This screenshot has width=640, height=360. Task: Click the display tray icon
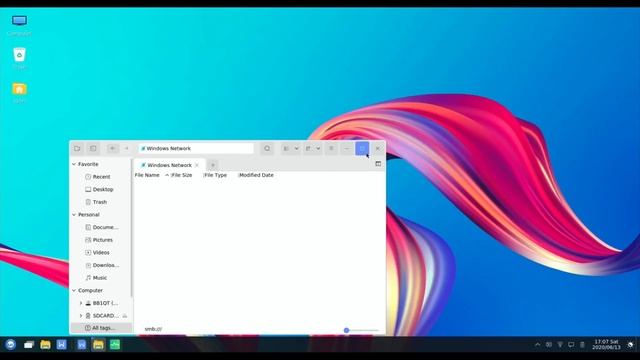point(571,345)
